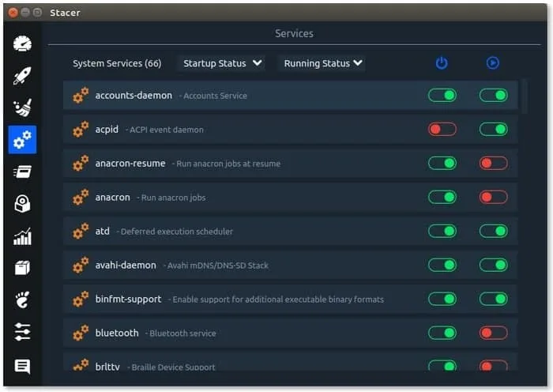Click the Services page heading
The width and height of the screenshot is (553, 392).
(x=294, y=33)
